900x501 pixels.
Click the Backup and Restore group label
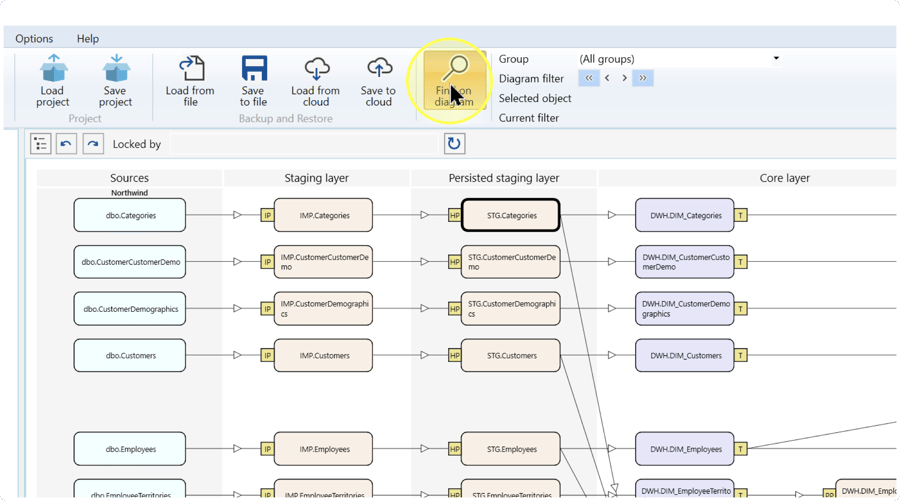click(285, 118)
